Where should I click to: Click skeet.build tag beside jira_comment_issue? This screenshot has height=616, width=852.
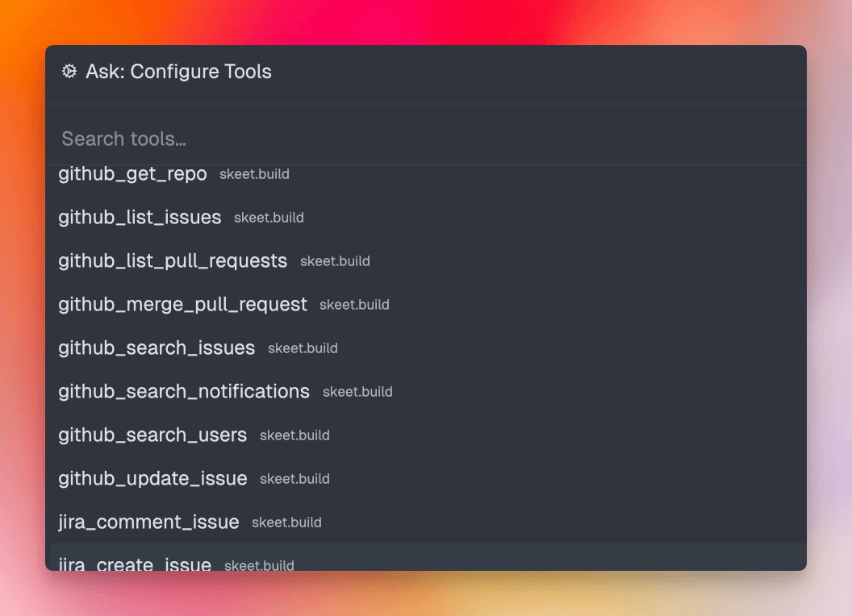286,522
